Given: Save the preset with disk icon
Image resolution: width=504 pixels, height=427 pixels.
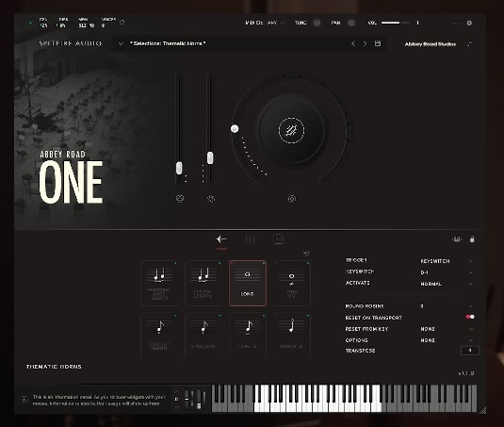Looking at the screenshot, I should coord(378,43).
